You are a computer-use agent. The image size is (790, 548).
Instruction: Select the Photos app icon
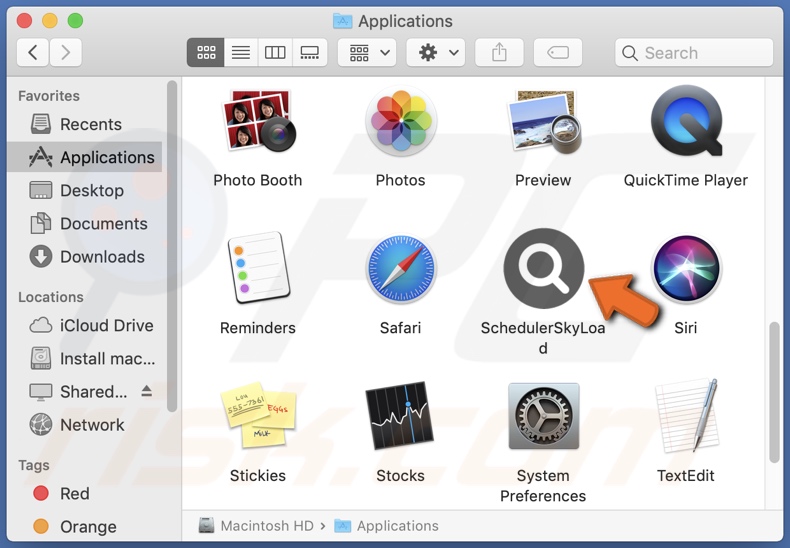[401, 121]
